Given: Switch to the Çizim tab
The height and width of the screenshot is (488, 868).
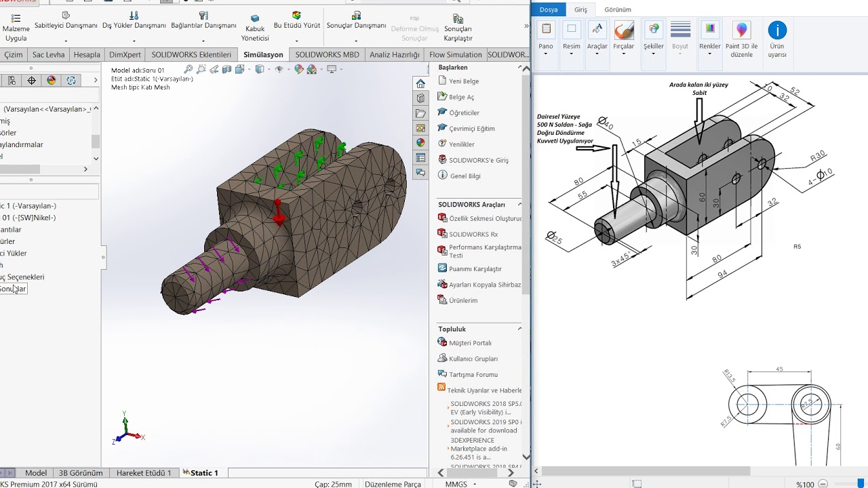Looking at the screenshot, I should tap(14, 55).
